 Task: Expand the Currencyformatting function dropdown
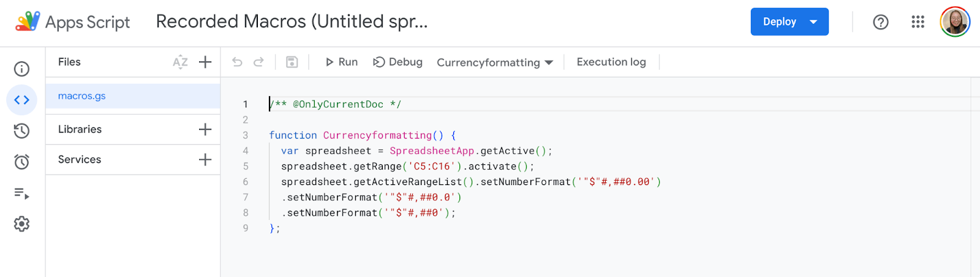[495, 63]
